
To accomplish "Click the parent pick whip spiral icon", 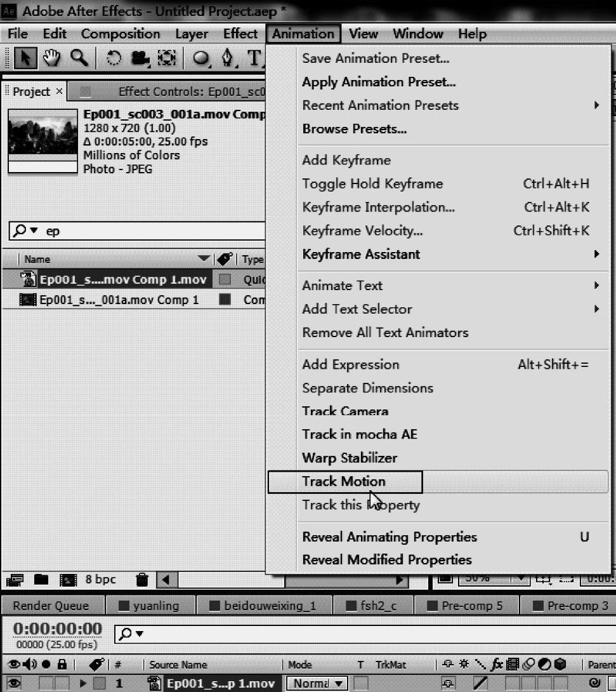I will [x=594, y=683].
